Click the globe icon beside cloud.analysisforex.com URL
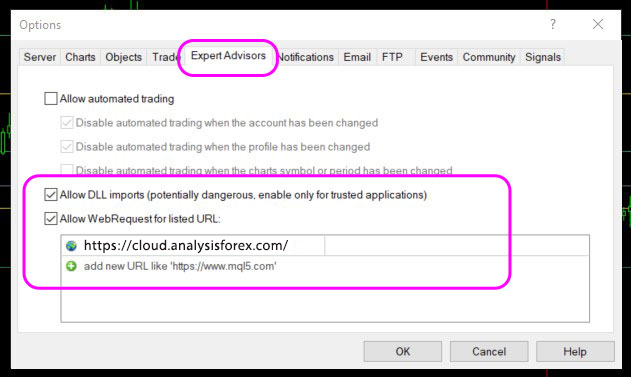This screenshot has height=377, width=631. point(71,246)
